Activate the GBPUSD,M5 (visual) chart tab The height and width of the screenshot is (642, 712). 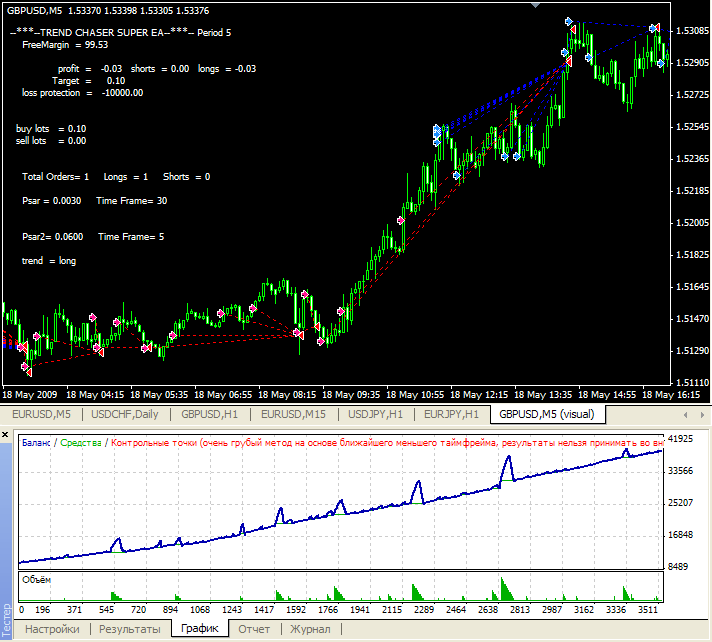click(547, 414)
